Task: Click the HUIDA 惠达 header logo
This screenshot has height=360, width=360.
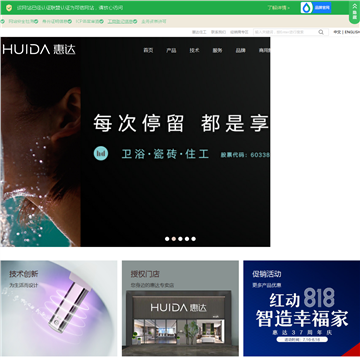Action: click(39, 49)
